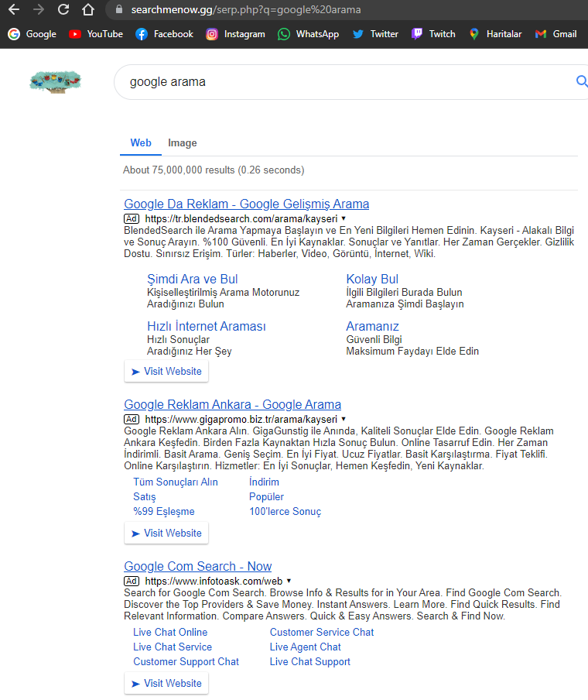The width and height of the screenshot is (588, 700).
Task: Open the 'Customer Support Chat' link
Action: pyautogui.click(x=186, y=661)
